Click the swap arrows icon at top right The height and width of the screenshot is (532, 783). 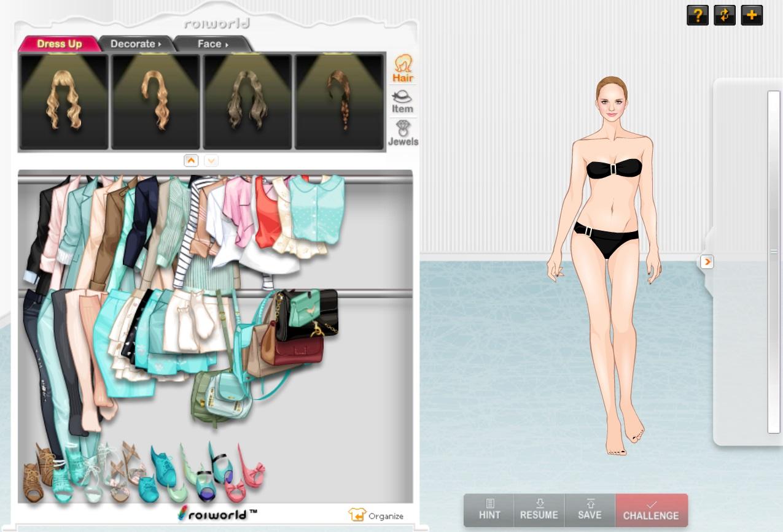pos(725,15)
